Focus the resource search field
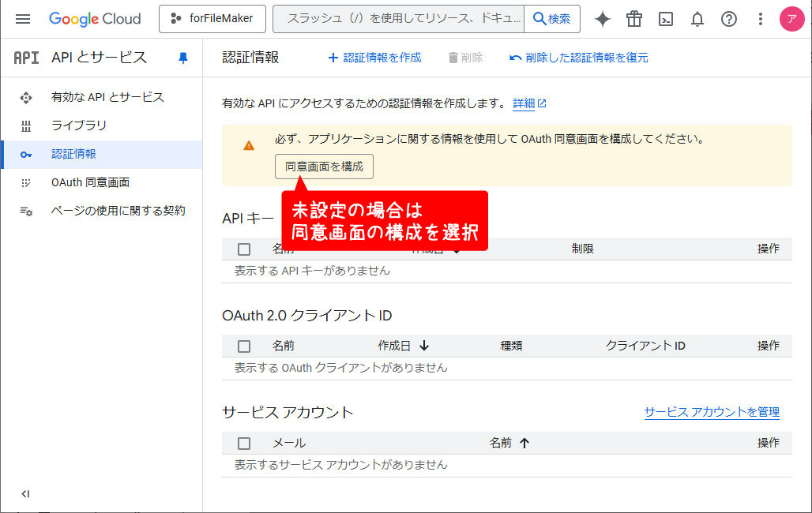812x513 pixels. pos(398,19)
